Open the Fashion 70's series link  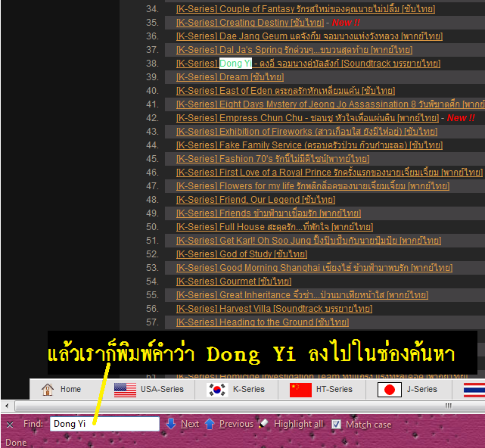pos(273,159)
